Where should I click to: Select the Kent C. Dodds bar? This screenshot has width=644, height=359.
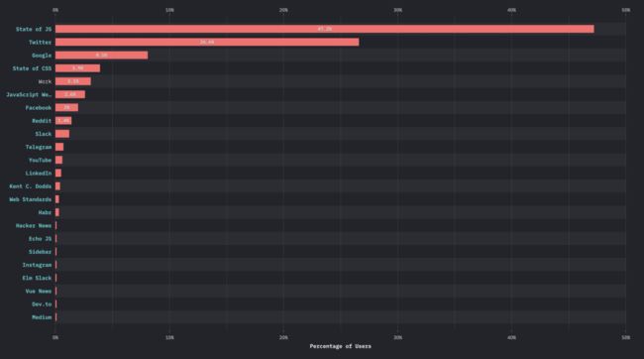pyautogui.click(x=57, y=186)
